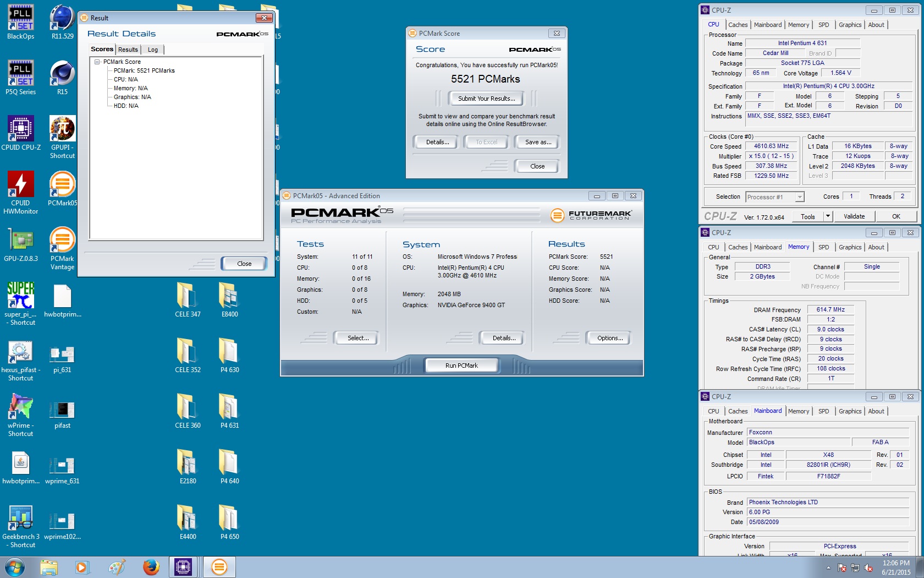Screen dimensions: 924x578
Task: Click Run PCMark button
Action: [x=461, y=366]
